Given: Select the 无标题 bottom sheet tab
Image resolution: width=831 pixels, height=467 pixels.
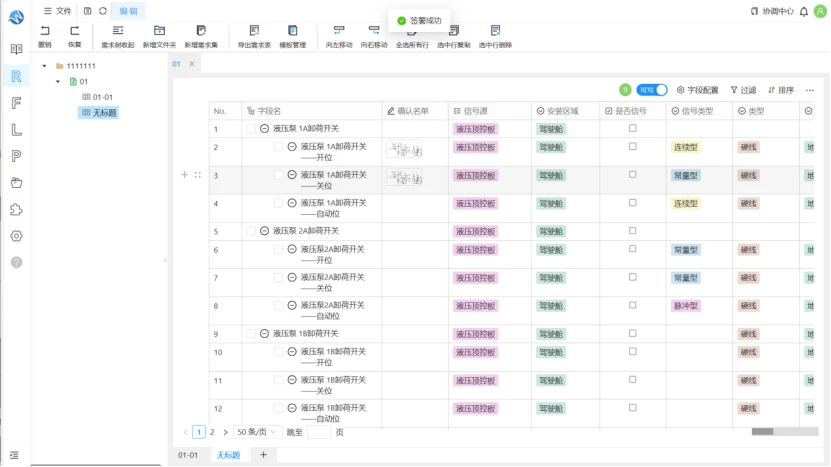Looking at the screenshot, I should tap(228, 455).
